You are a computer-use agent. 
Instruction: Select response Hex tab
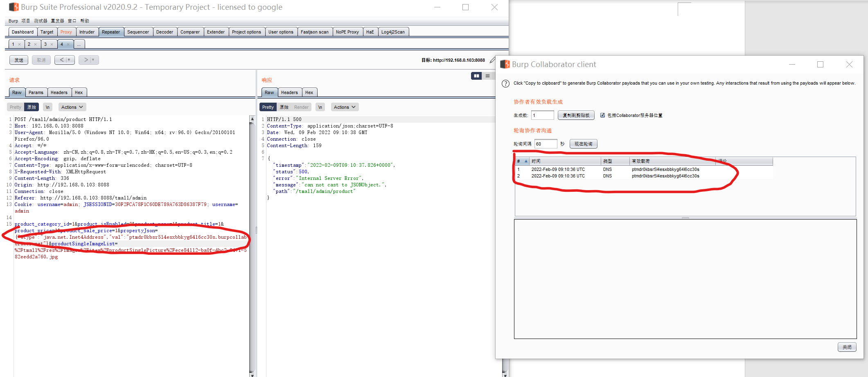(309, 92)
